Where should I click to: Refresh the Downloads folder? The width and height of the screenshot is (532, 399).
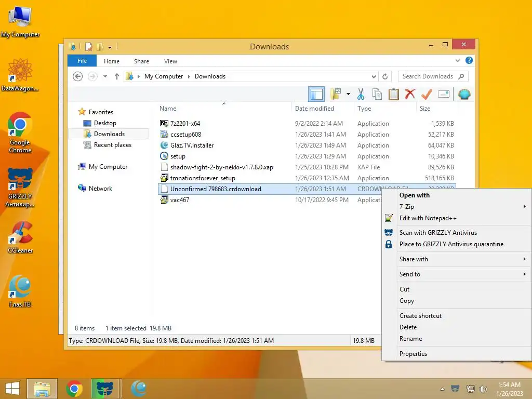(x=385, y=76)
